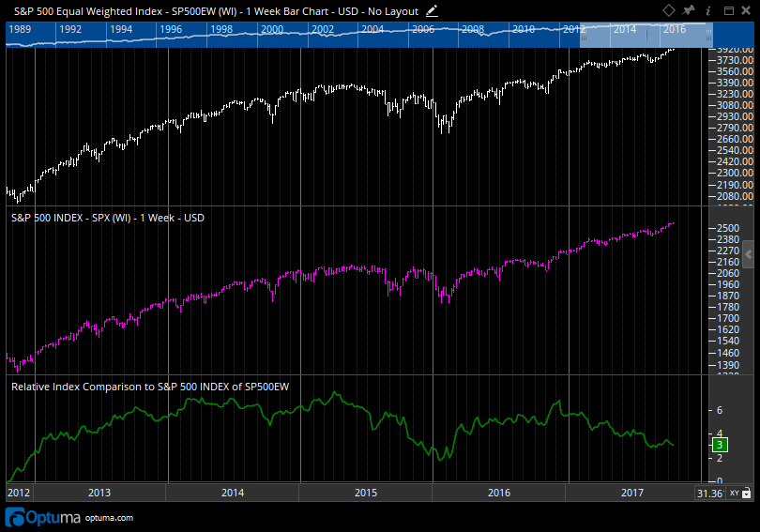Click the 2500 label on the SPX scale
The height and width of the screenshot is (532, 760).
(x=728, y=228)
